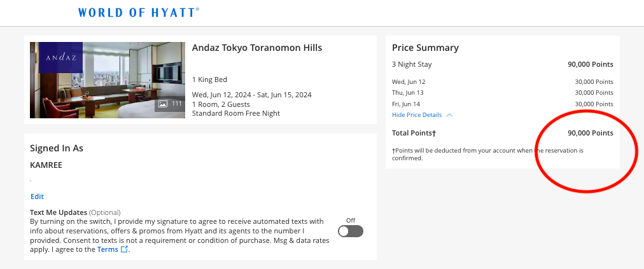Select the Hide Price Details link
The width and height of the screenshot is (644, 269).
[x=417, y=115]
